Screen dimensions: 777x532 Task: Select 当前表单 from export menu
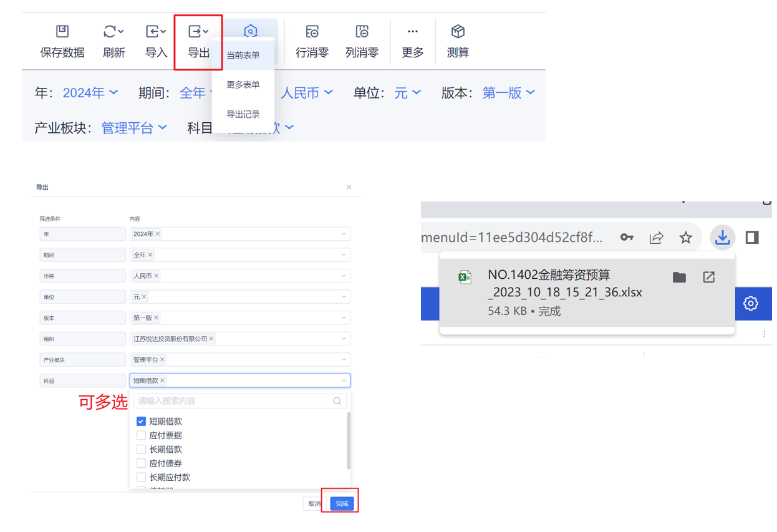click(243, 56)
